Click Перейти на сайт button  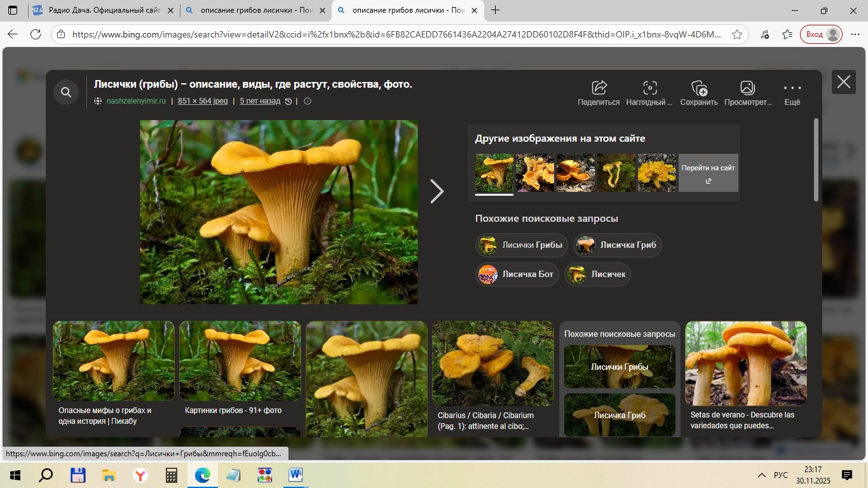click(708, 173)
